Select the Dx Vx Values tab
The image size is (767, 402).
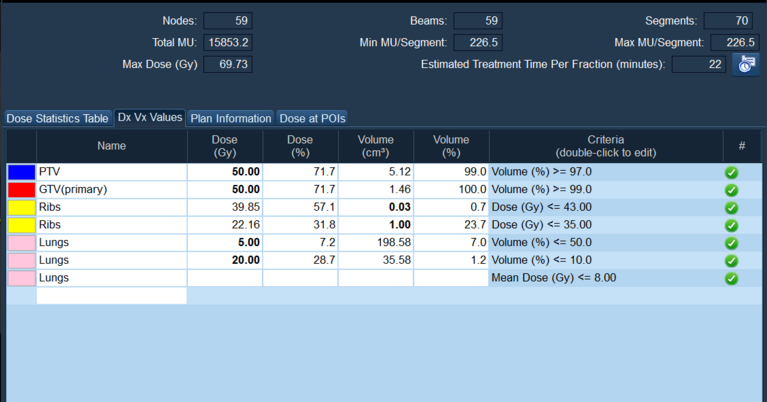coord(150,117)
